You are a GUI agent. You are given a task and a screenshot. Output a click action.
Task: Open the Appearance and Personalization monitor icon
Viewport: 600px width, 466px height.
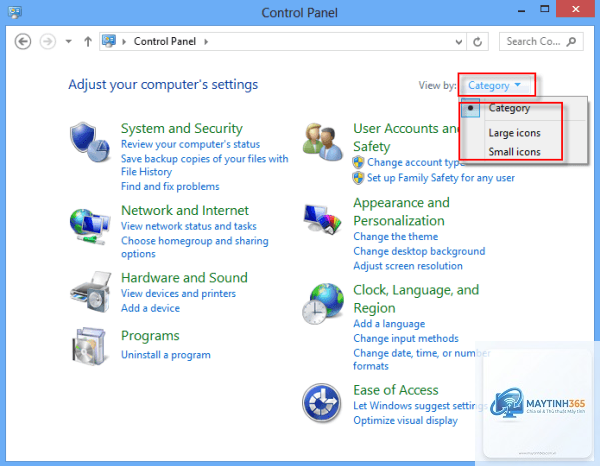322,219
